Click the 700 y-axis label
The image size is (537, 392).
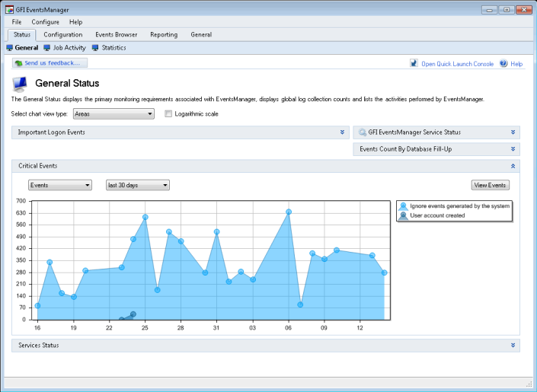(21, 201)
